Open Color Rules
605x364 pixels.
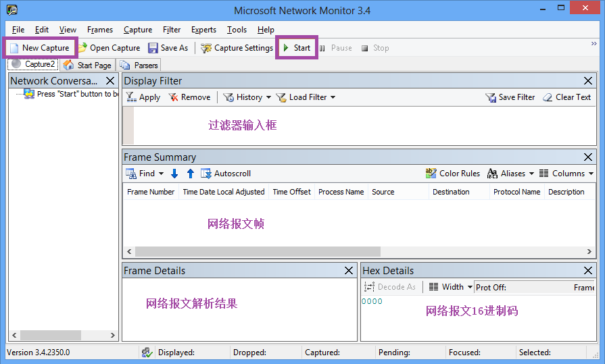point(453,174)
